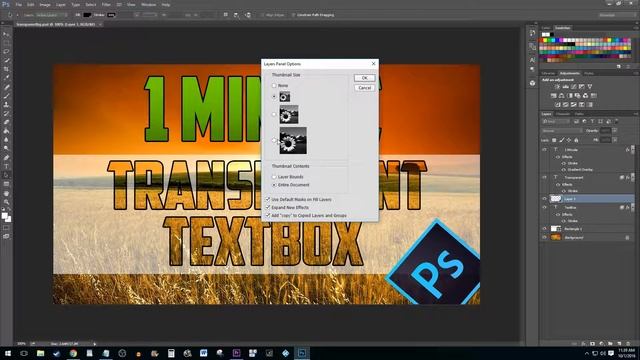Viewport: 640px width, 360px height.
Task: Click the lock image pixels brush icon
Action: click(x=562, y=140)
